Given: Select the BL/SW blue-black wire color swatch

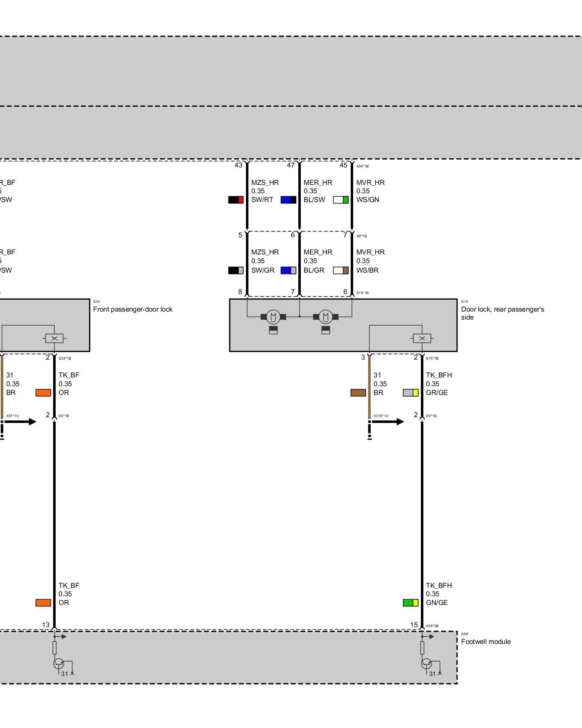Looking at the screenshot, I should click(x=288, y=200).
